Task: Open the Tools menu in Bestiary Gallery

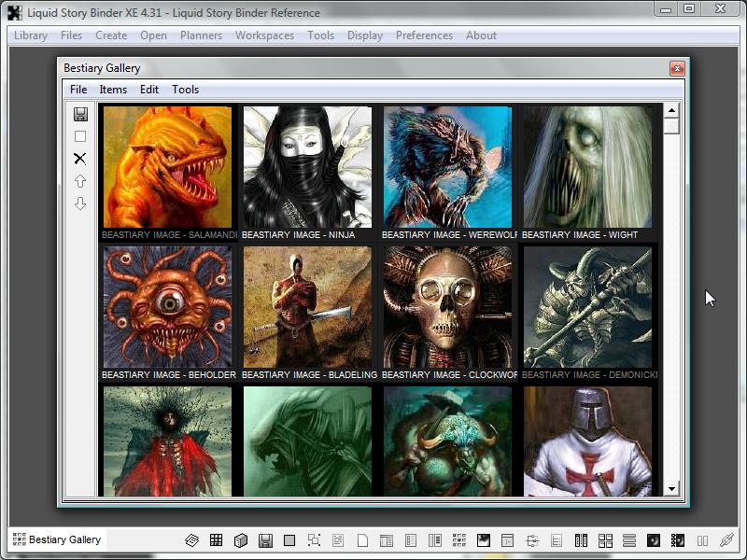Action: click(185, 90)
